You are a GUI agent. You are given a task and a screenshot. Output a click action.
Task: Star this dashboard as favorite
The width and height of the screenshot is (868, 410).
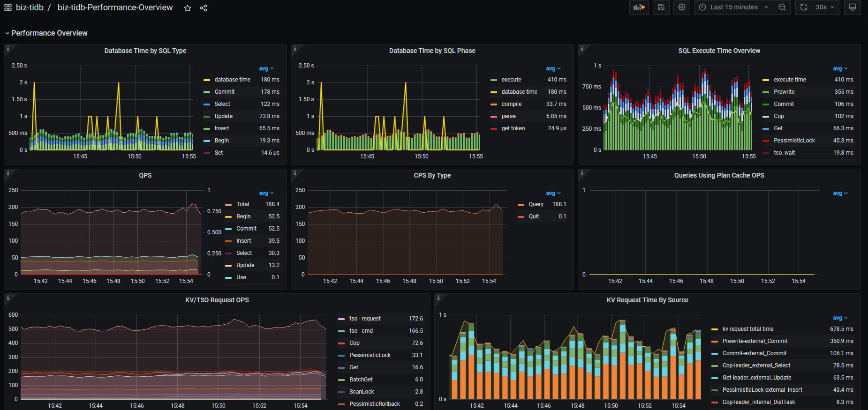(x=188, y=8)
